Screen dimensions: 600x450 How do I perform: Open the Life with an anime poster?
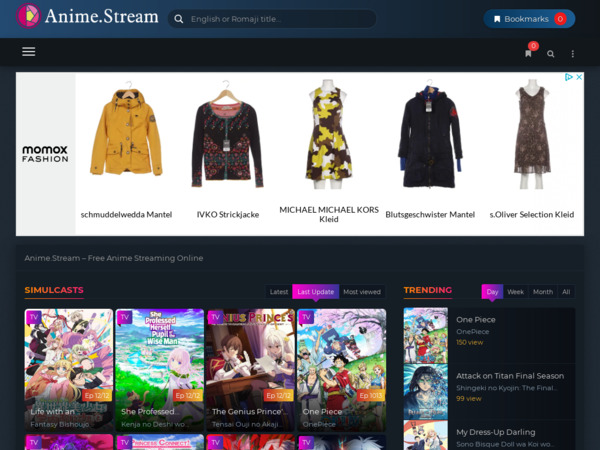coord(69,369)
